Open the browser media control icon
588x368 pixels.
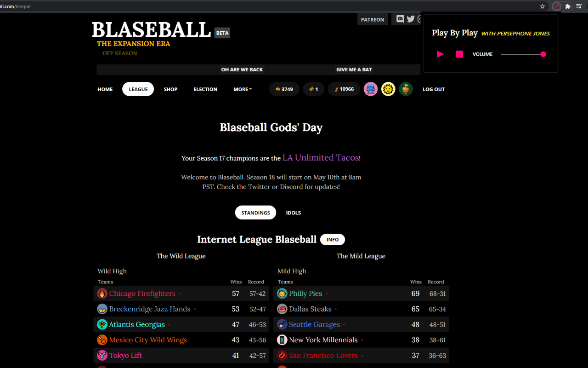coord(579,6)
